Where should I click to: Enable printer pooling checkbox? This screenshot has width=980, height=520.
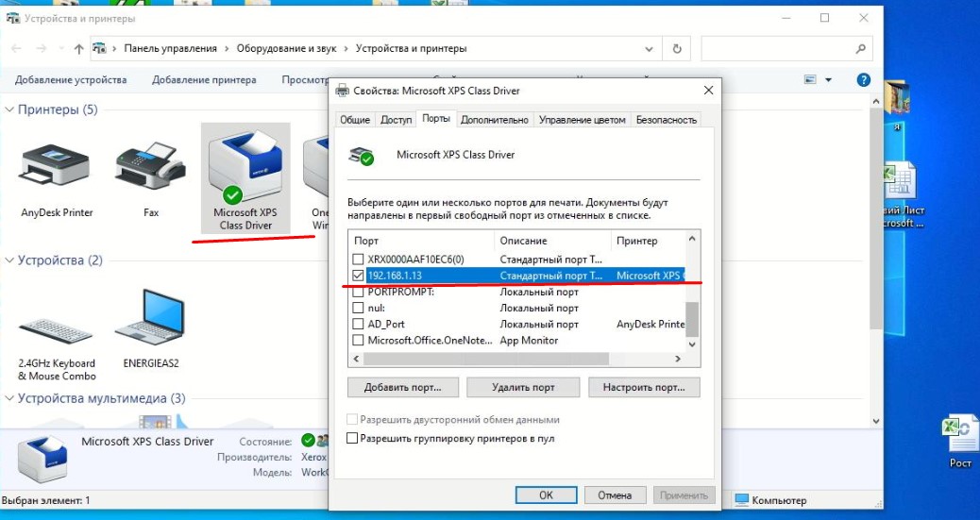(353, 438)
